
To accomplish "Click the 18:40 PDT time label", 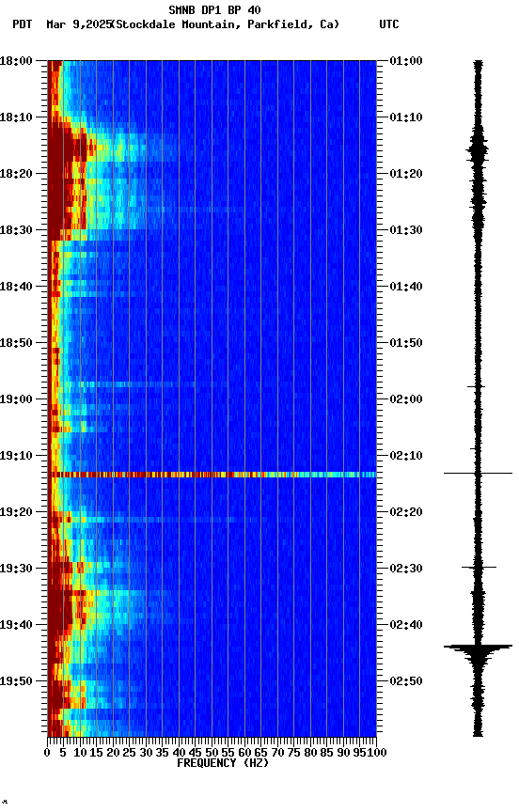I will (16, 287).
